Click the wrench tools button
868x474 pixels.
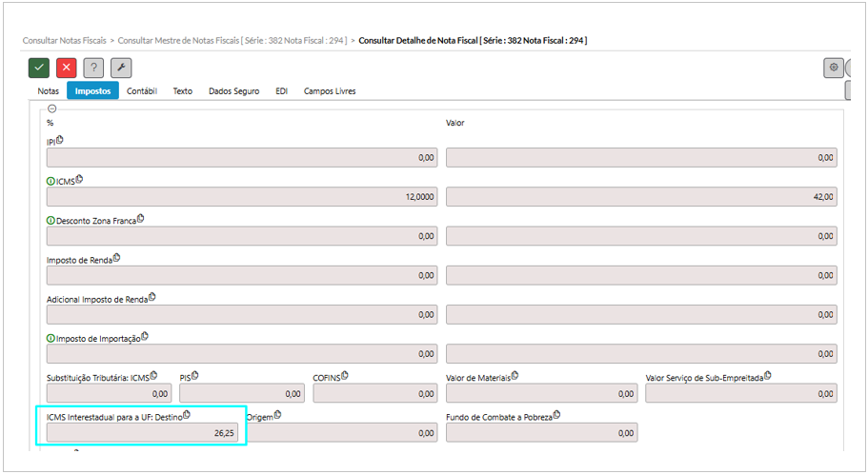pos(121,68)
